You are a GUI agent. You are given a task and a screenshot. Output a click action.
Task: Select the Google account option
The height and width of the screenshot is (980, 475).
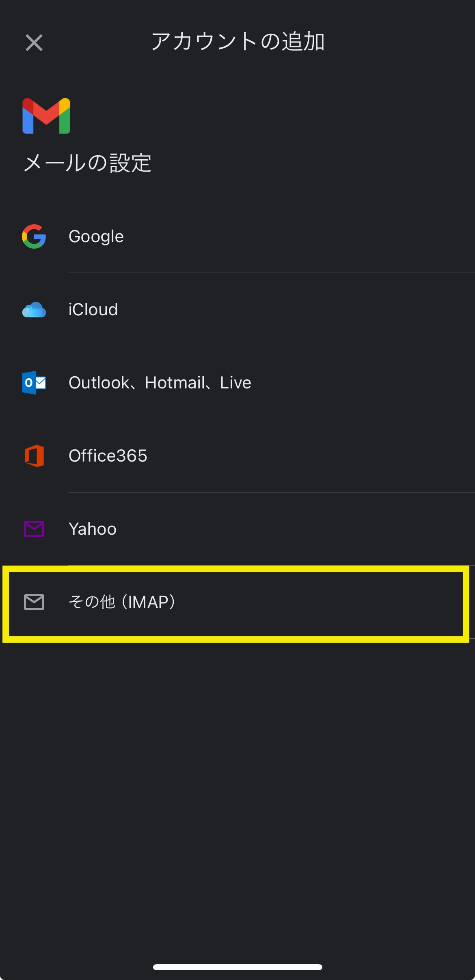tap(237, 236)
